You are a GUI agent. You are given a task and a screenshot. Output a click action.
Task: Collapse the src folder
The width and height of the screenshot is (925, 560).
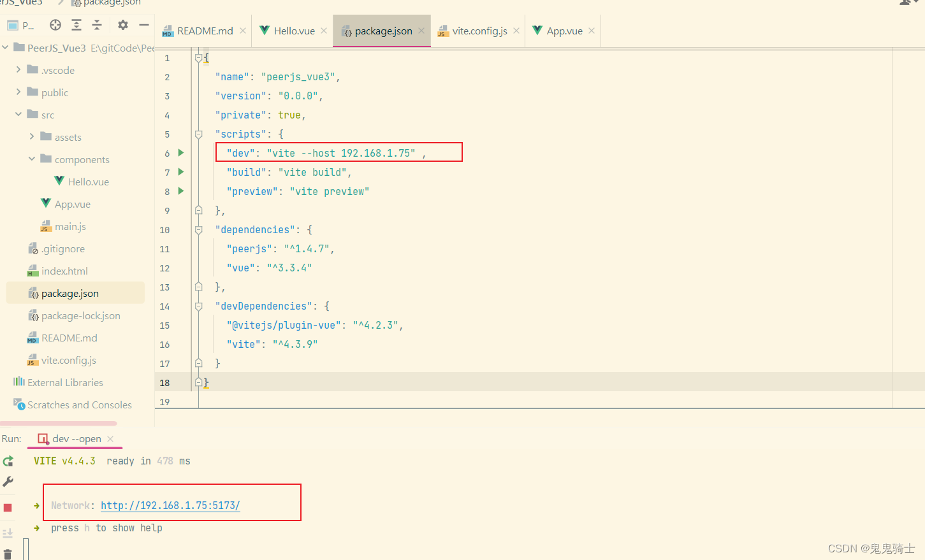pyautogui.click(x=18, y=114)
